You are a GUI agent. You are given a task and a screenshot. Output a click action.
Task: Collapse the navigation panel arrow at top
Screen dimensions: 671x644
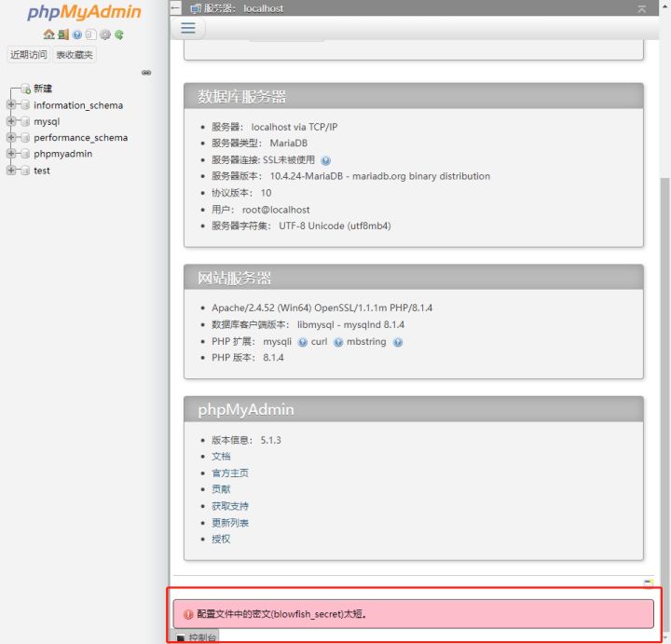point(175,7)
